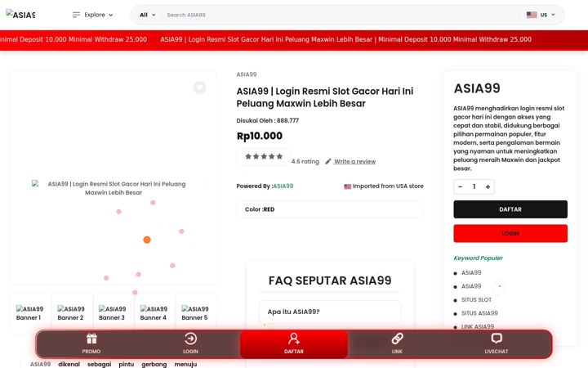Open the LINK ASIA99 keyword link
This screenshot has height=368, width=588.
click(478, 326)
